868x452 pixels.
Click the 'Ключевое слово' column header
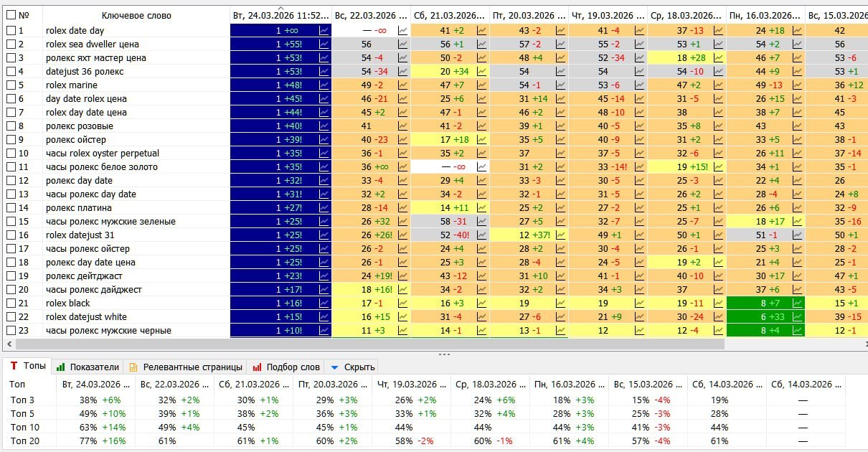coord(136,15)
